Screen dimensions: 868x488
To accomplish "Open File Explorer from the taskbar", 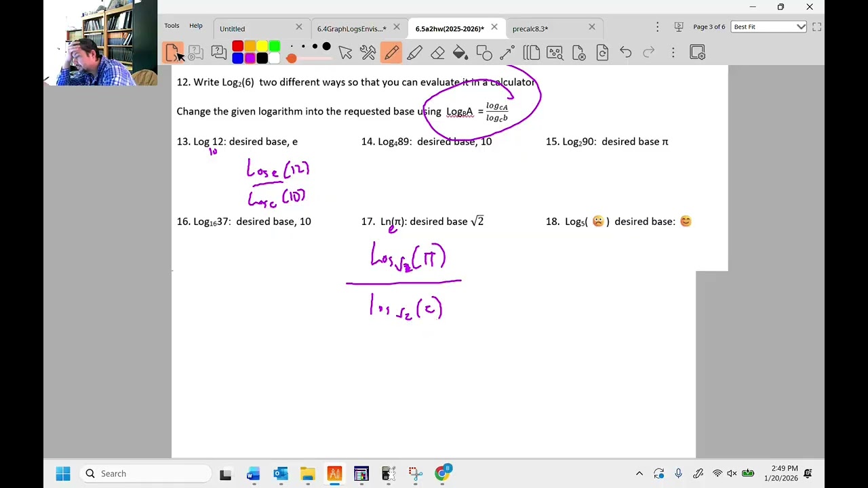I will coord(308,474).
